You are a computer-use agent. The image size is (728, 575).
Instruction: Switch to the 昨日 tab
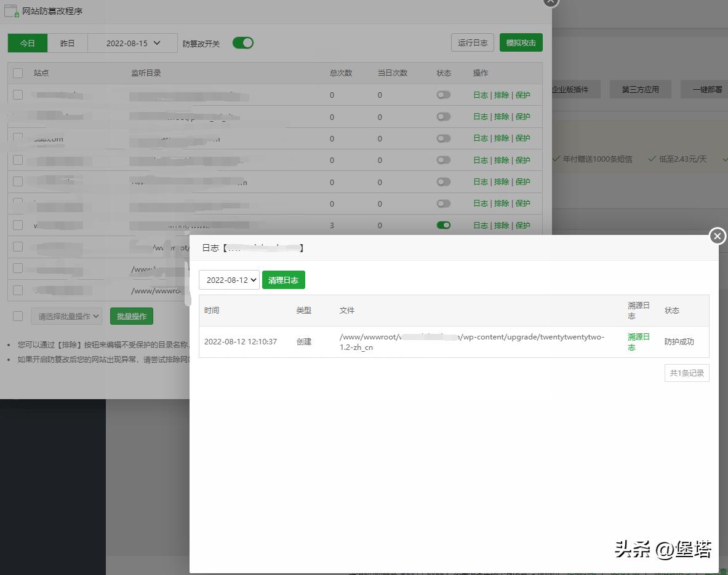click(x=67, y=43)
